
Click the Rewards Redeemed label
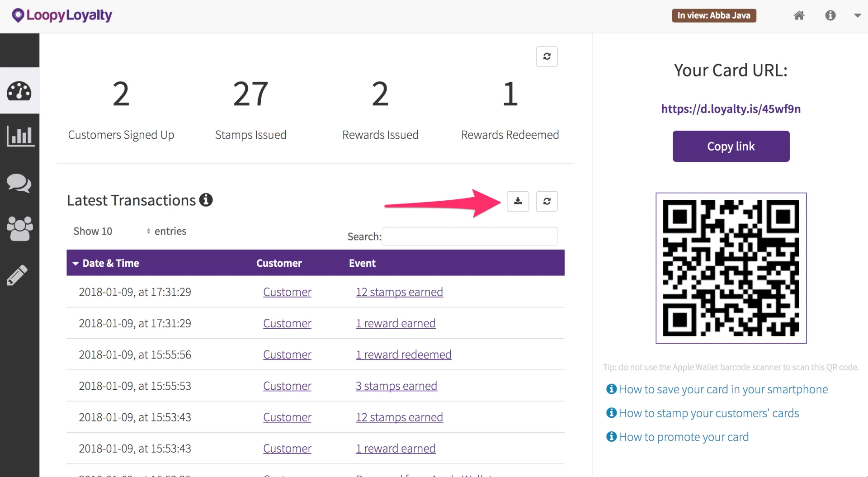click(510, 135)
